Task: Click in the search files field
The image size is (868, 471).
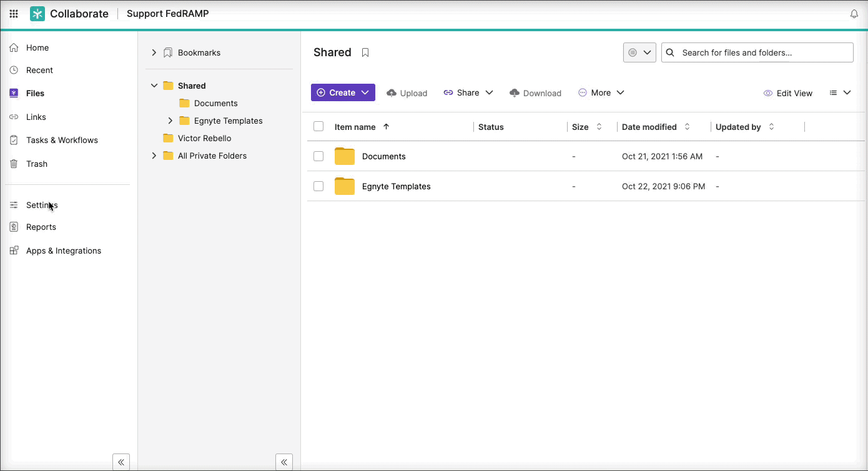Action: (x=757, y=52)
